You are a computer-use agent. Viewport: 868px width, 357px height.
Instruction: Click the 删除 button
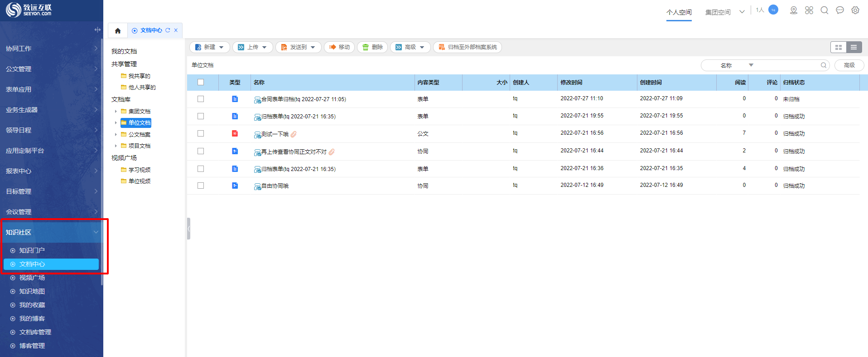[372, 47]
